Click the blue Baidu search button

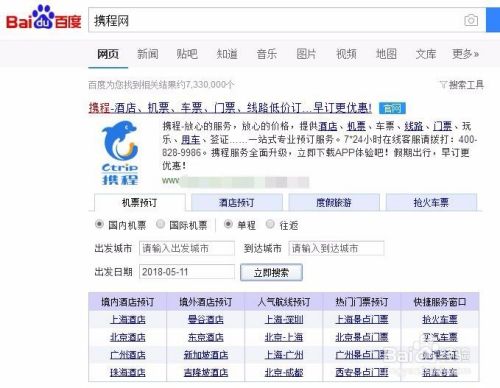point(493,20)
